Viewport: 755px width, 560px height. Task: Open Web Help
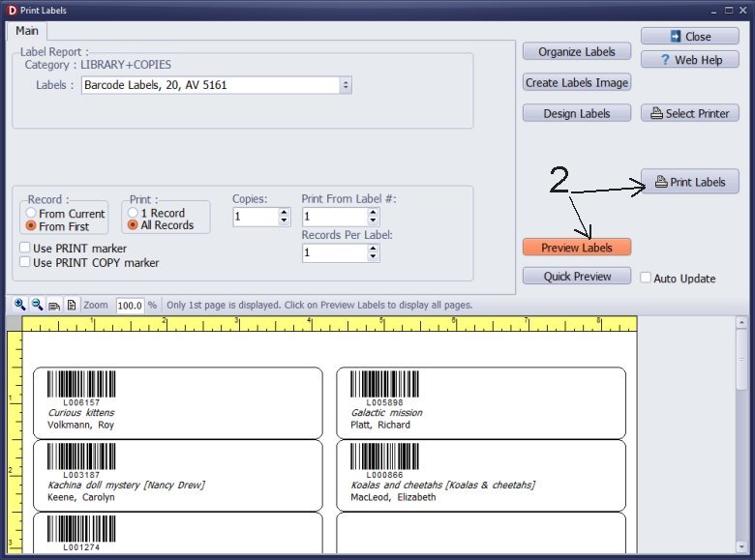pyautogui.click(x=689, y=60)
